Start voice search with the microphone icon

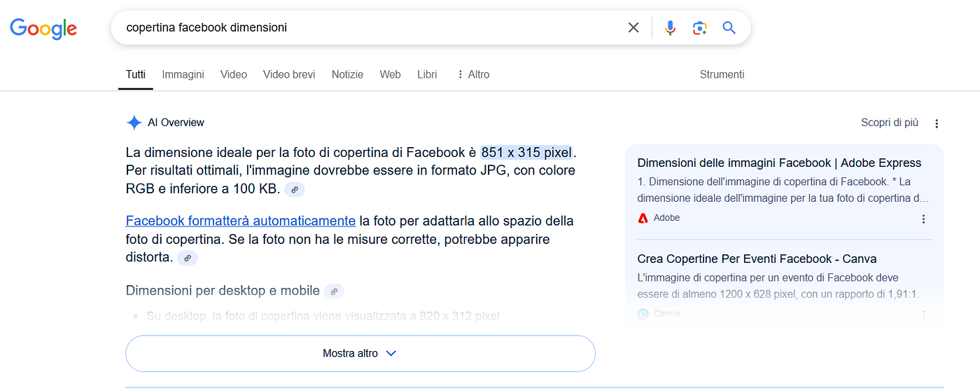pyautogui.click(x=670, y=27)
